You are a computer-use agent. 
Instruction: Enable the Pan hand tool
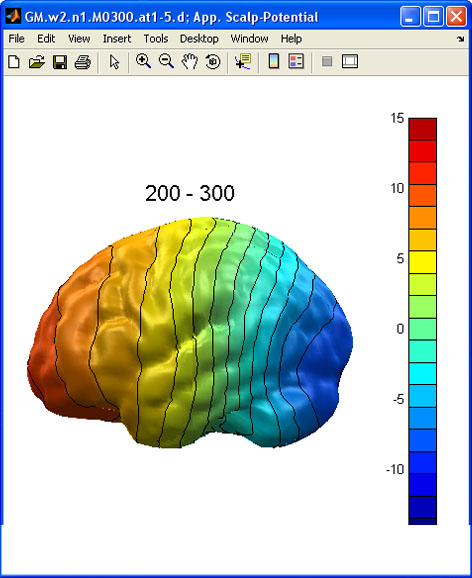[190, 61]
